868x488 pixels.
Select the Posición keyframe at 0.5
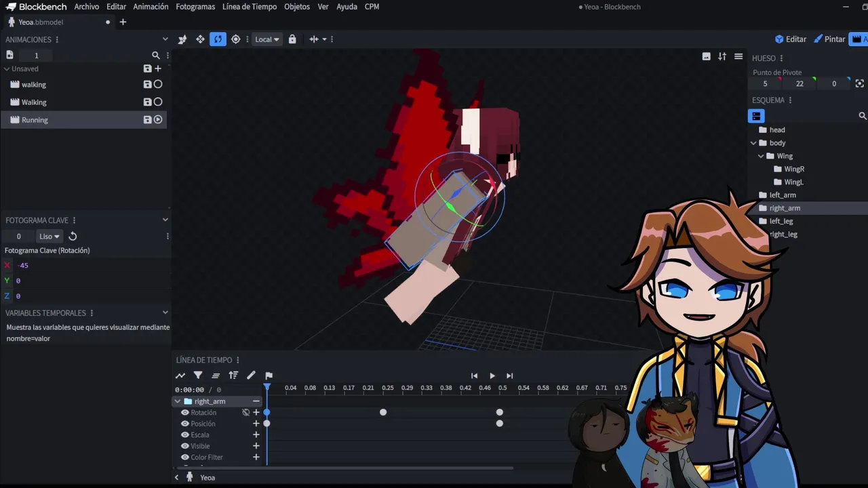pos(500,424)
